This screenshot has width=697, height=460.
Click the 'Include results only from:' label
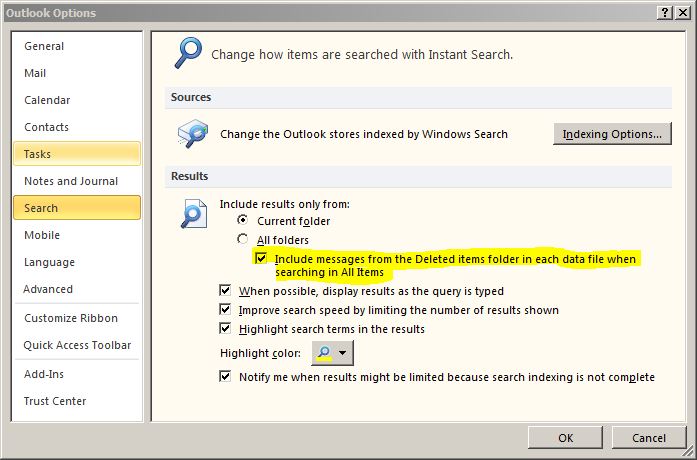click(284, 204)
